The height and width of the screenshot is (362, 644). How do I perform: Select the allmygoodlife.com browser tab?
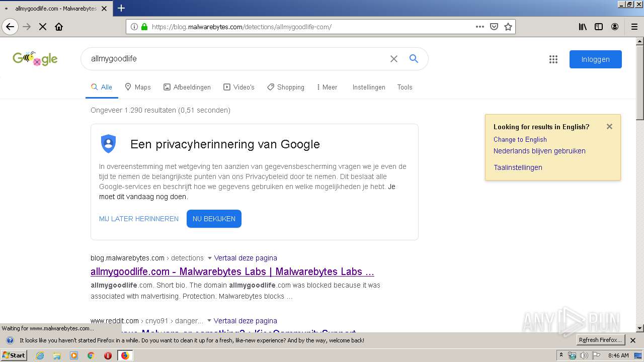56,8
